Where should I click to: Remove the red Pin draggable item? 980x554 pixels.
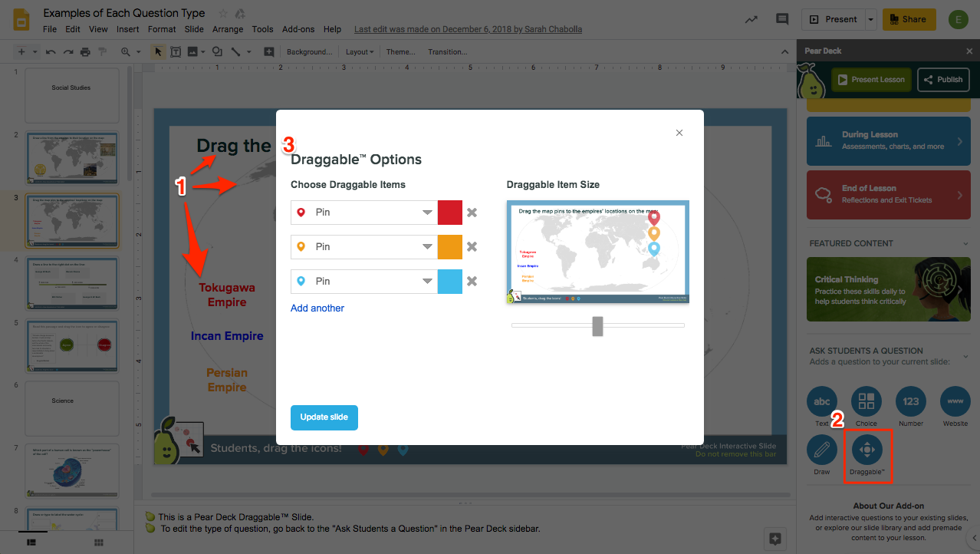472,213
